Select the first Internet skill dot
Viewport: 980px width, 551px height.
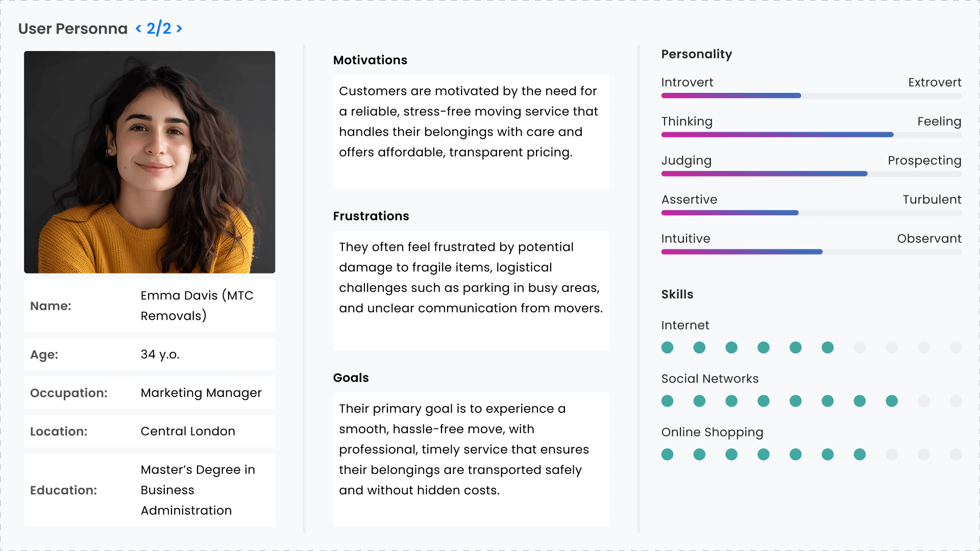point(667,348)
